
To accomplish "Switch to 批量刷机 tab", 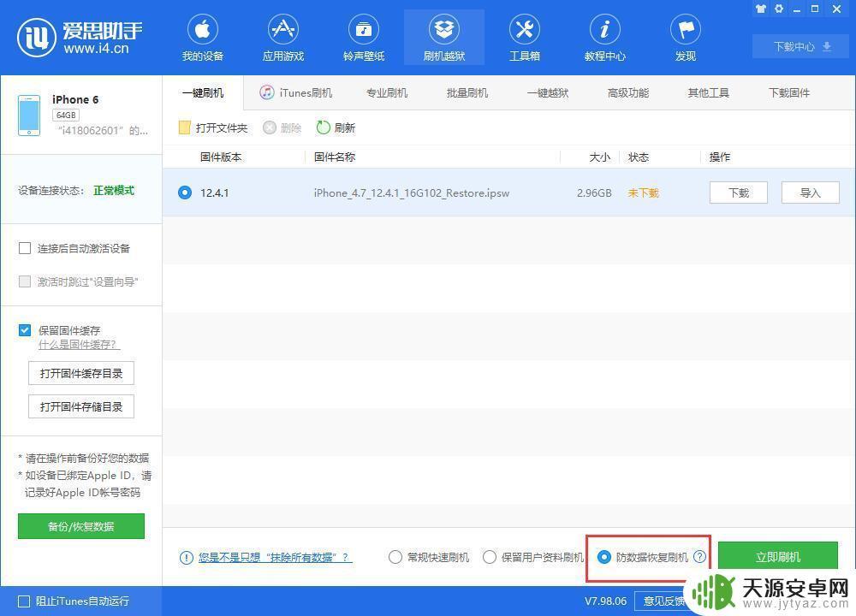I will coord(467,92).
